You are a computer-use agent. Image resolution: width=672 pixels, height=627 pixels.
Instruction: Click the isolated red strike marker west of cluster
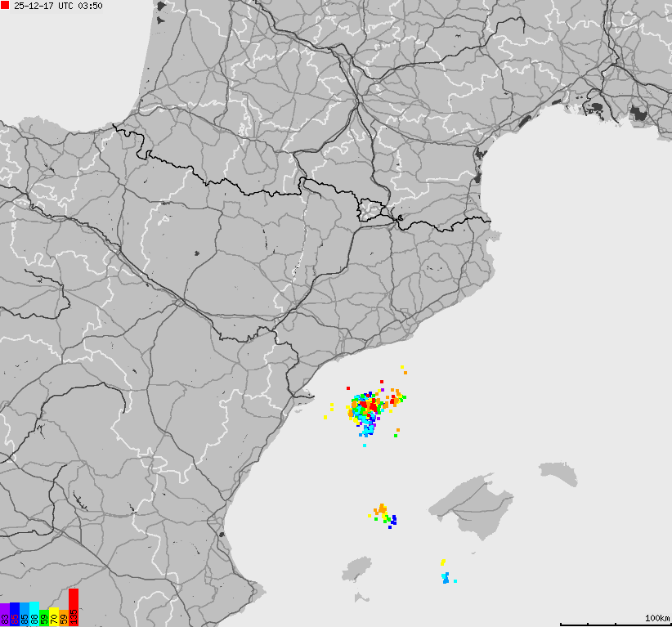point(348,387)
